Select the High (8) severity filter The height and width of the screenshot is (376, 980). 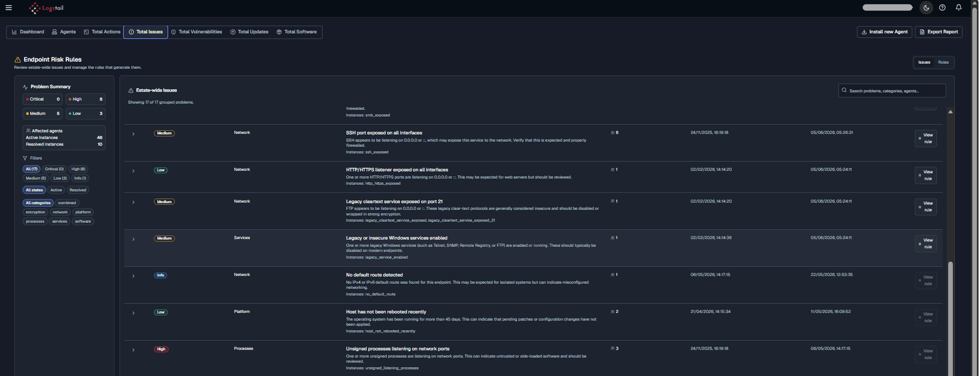[x=78, y=169]
